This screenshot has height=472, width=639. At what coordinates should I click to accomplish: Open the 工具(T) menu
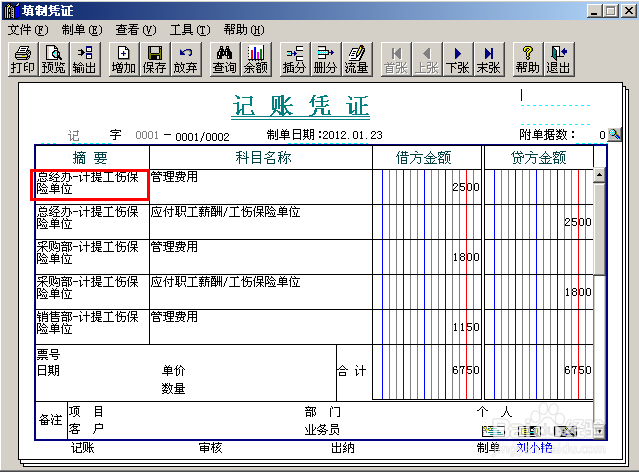click(190, 30)
